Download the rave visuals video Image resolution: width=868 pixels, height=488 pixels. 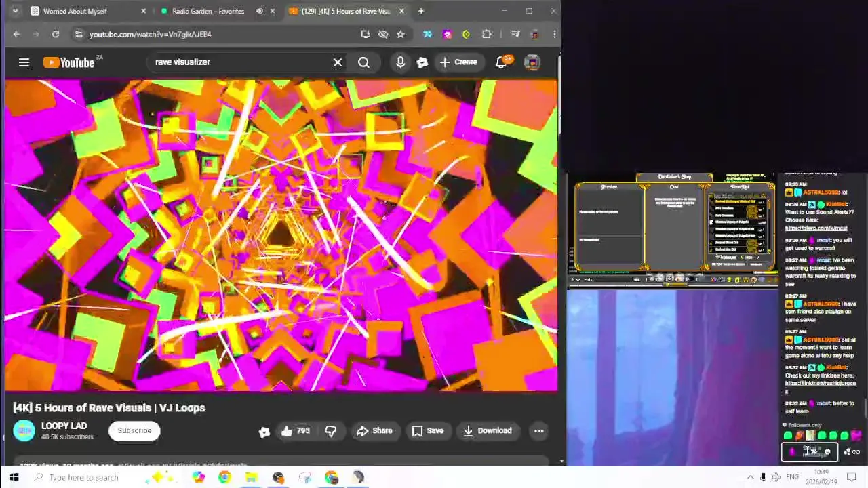(488, 430)
